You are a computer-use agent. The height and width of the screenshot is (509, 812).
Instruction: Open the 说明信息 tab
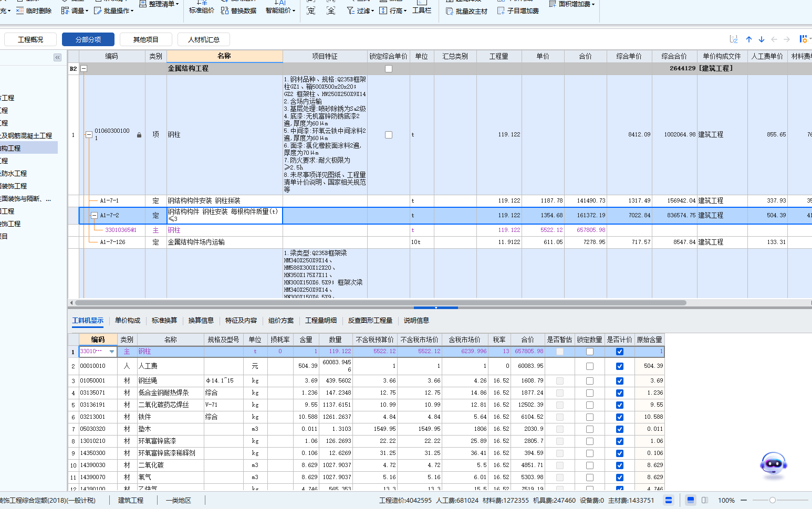point(417,321)
